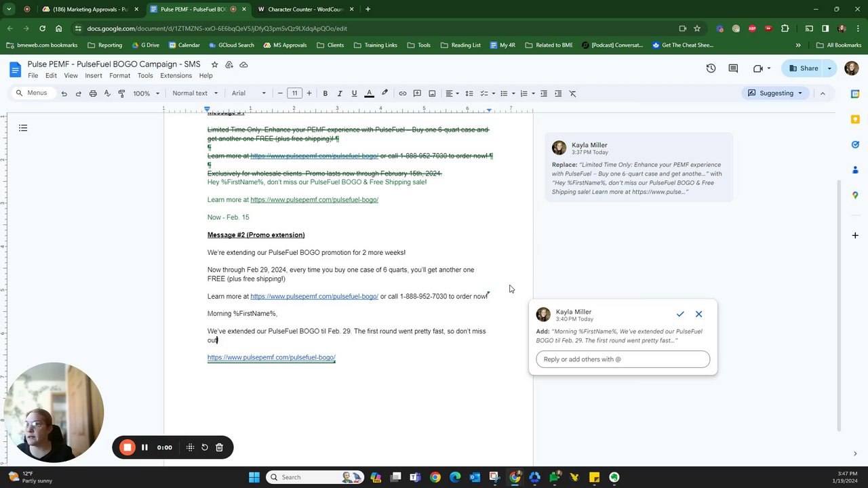Switch to the Marketing Approvals tab
The height and width of the screenshot is (488, 868).
pos(90,9)
